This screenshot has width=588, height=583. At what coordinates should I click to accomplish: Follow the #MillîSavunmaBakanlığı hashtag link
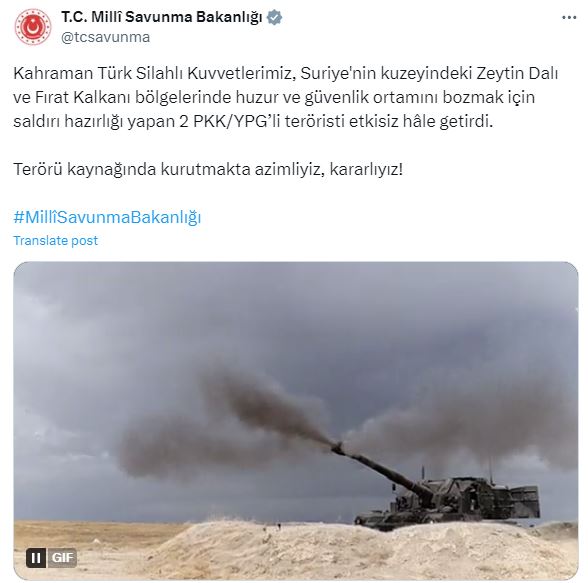pos(107,217)
